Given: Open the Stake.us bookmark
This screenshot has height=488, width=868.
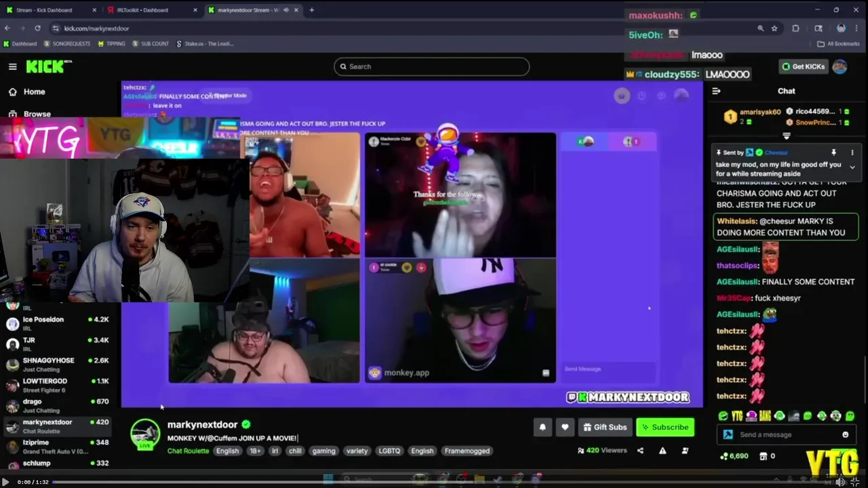Looking at the screenshot, I should [x=205, y=44].
